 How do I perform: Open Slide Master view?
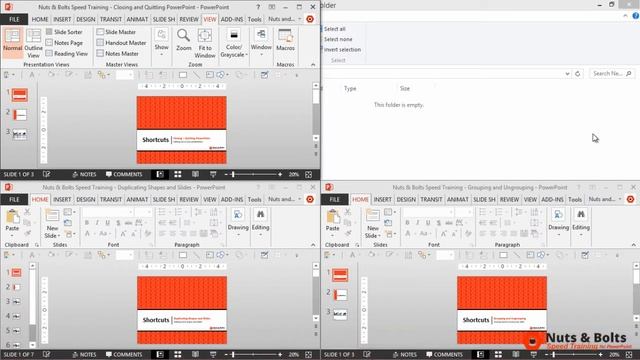tap(116, 32)
